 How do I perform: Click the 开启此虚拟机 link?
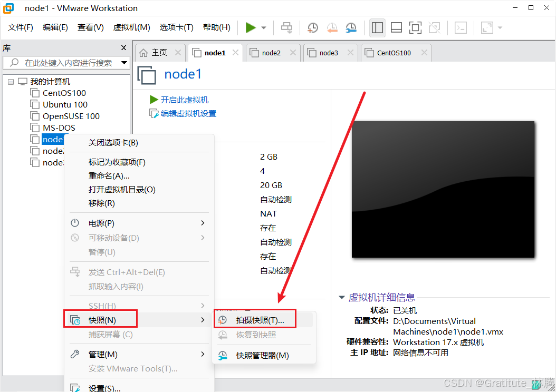tap(185, 100)
